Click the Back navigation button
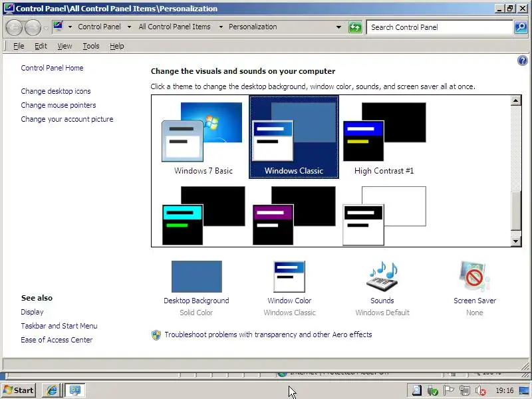Viewport: 532px width, 399px height. 14,27
